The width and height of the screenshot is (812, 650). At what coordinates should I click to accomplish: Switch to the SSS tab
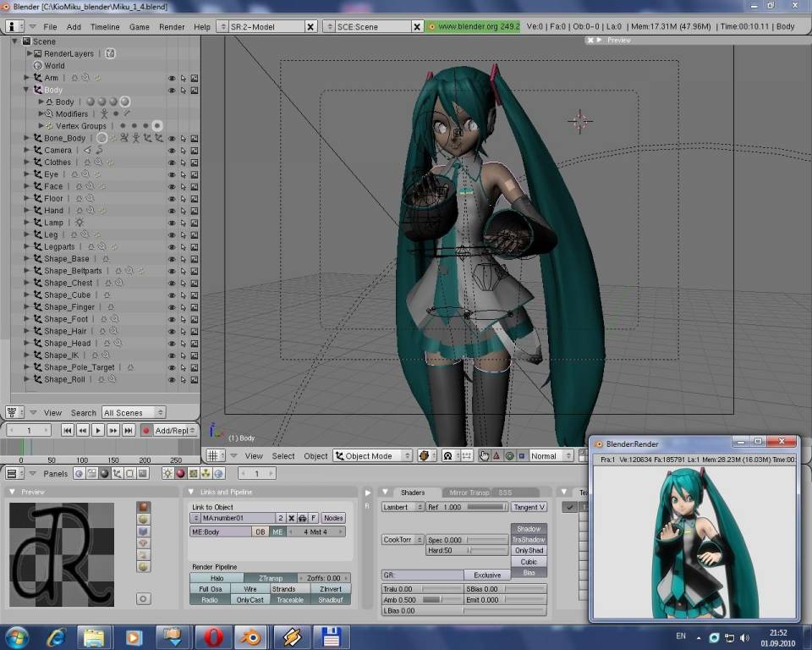(x=505, y=493)
